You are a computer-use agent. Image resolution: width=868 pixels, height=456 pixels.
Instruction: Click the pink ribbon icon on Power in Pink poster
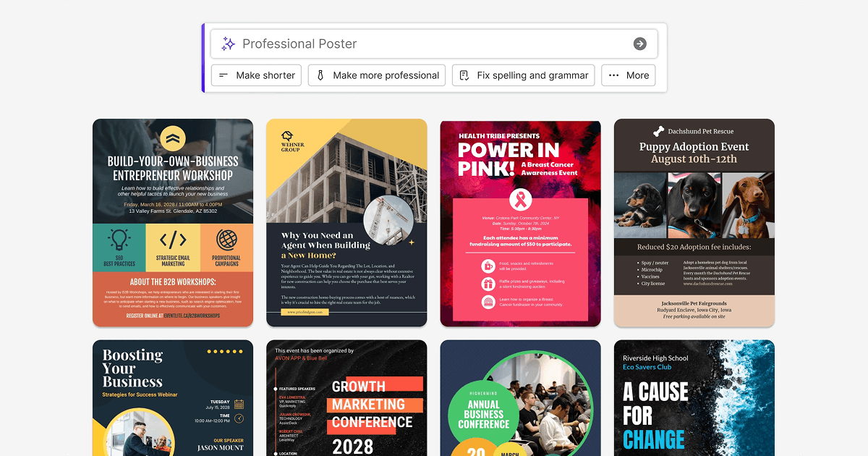click(520, 200)
